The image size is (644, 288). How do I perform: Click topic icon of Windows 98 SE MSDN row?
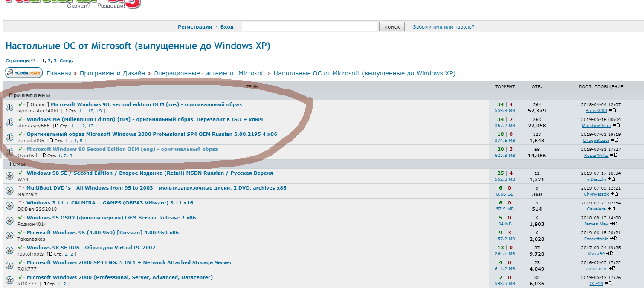tap(9, 176)
